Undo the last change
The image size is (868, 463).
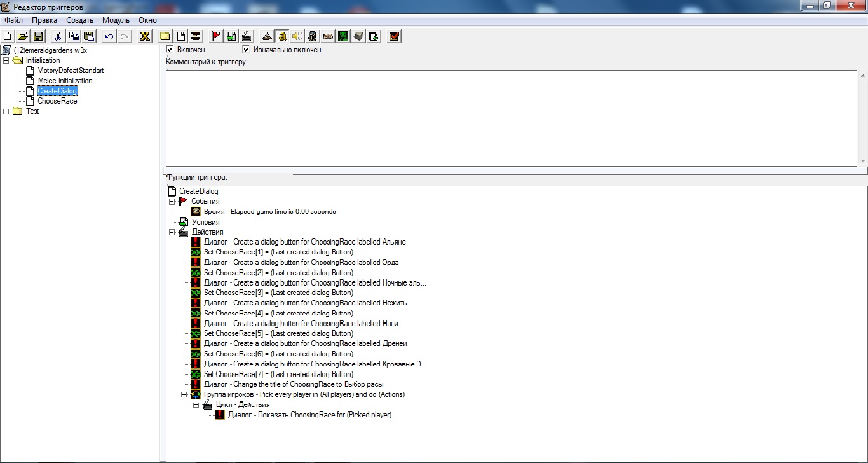click(x=109, y=36)
